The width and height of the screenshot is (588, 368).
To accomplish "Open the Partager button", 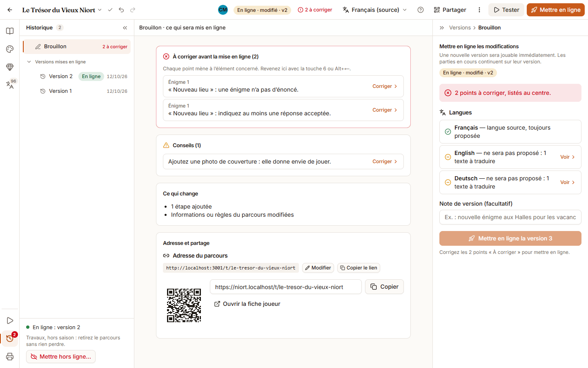I will pos(450,10).
